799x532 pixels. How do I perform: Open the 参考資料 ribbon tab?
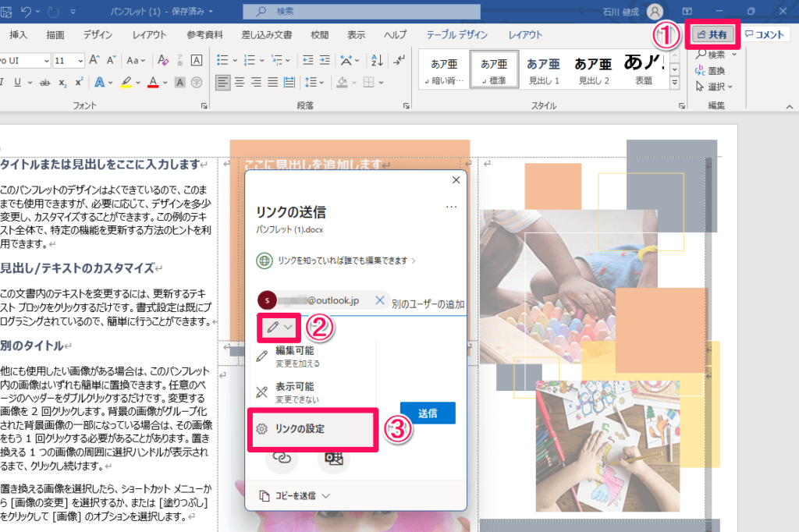click(x=204, y=34)
